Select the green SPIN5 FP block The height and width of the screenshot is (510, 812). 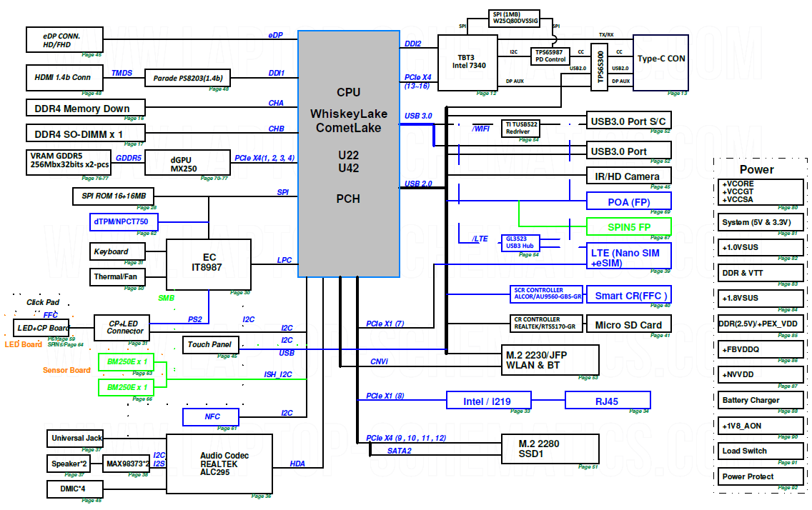tap(629, 226)
